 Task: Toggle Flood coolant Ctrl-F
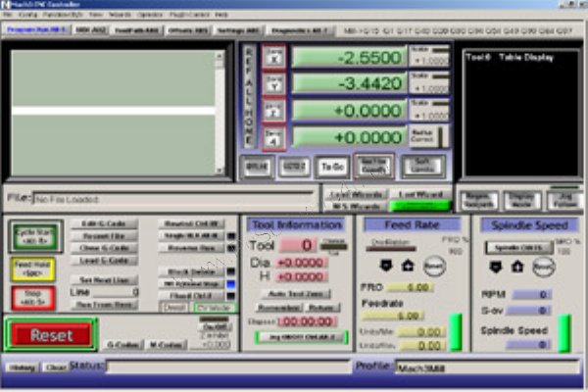[x=191, y=296]
